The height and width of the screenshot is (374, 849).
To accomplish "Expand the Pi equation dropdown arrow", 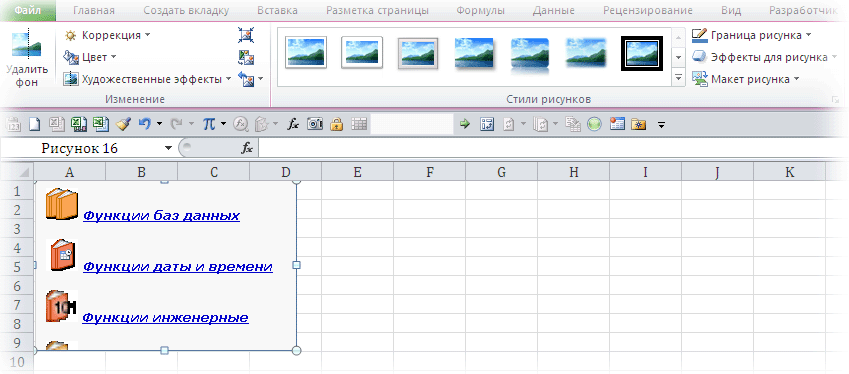I will 223,124.
